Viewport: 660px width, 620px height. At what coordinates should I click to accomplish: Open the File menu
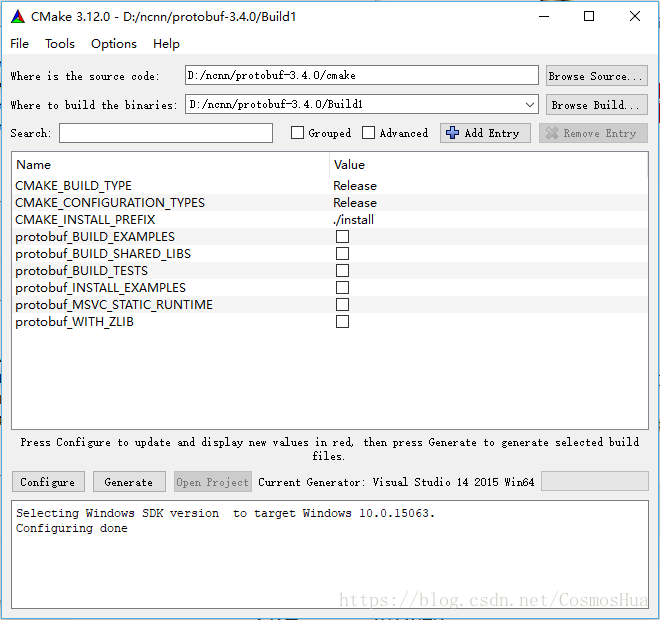point(19,44)
